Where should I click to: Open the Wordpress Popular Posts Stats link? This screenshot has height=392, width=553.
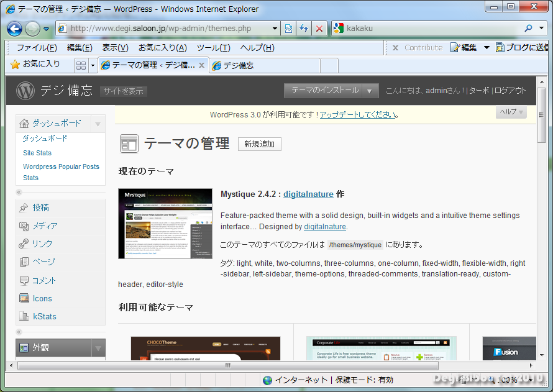tap(61, 172)
